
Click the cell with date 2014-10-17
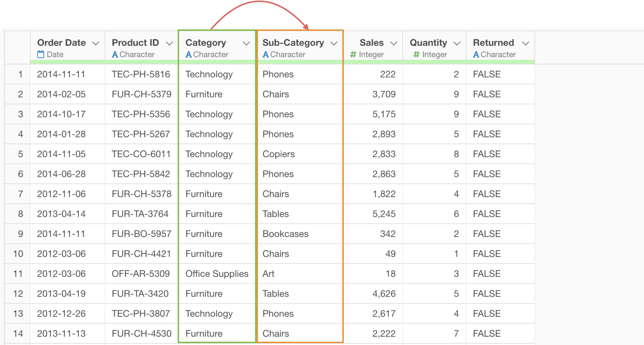(68, 114)
